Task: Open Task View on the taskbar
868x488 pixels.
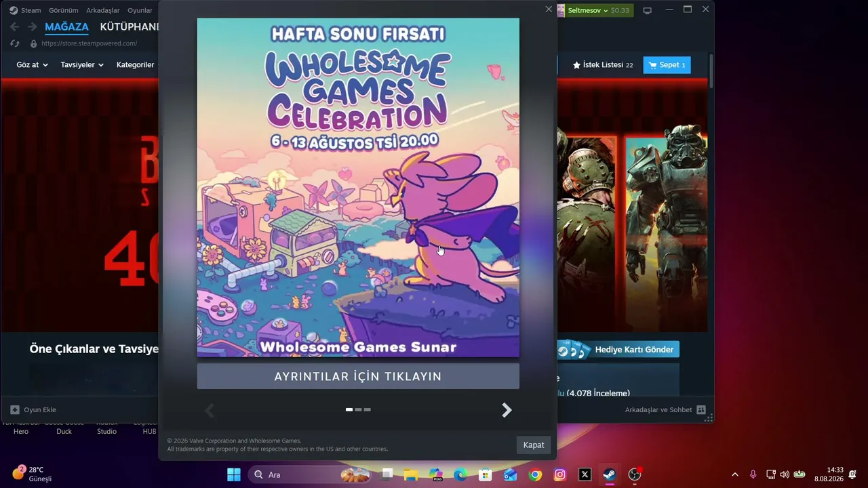Action: 387,474
